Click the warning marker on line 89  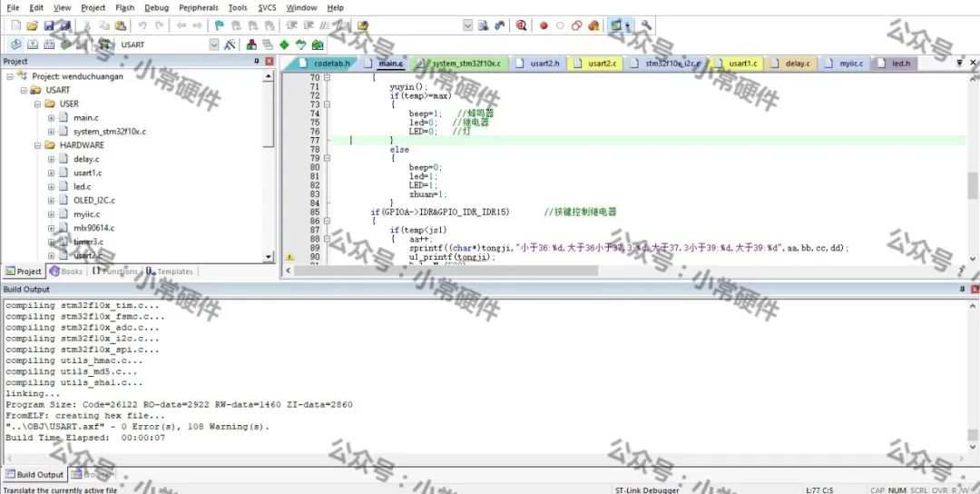tap(289, 256)
